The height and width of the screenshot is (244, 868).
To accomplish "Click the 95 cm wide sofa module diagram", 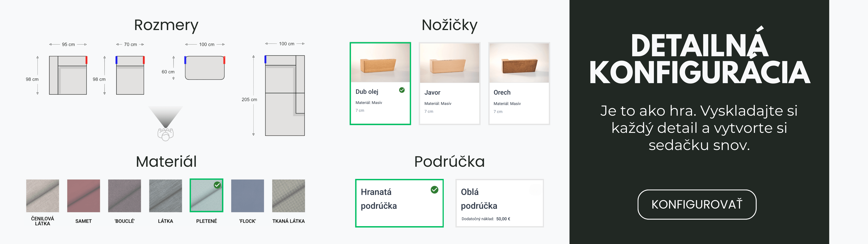I will coord(68,75).
